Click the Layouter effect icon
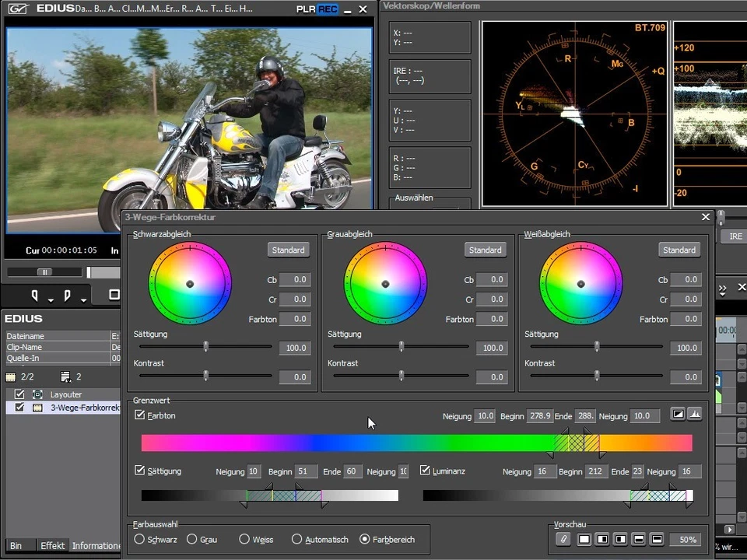 click(x=37, y=394)
